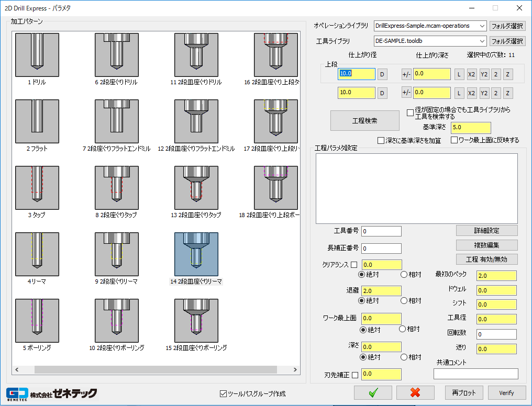The height and width of the screenshot is (406, 532).
Task: Toggle the クリアランス checkbox
Action: pos(354,265)
